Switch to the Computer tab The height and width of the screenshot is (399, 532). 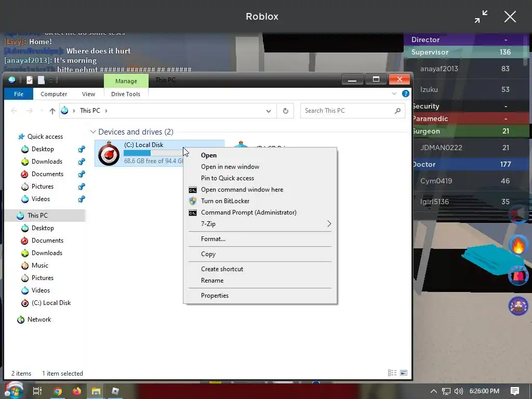pos(54,94)
